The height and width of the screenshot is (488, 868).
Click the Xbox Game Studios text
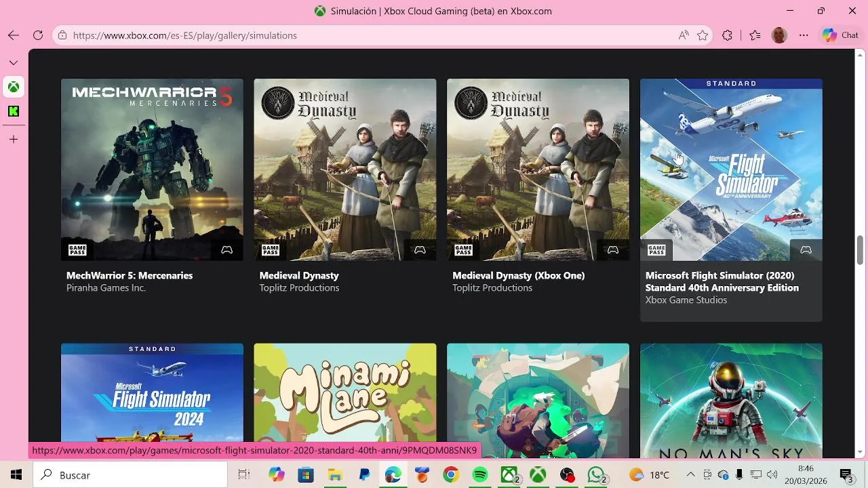tap(686, 300)
